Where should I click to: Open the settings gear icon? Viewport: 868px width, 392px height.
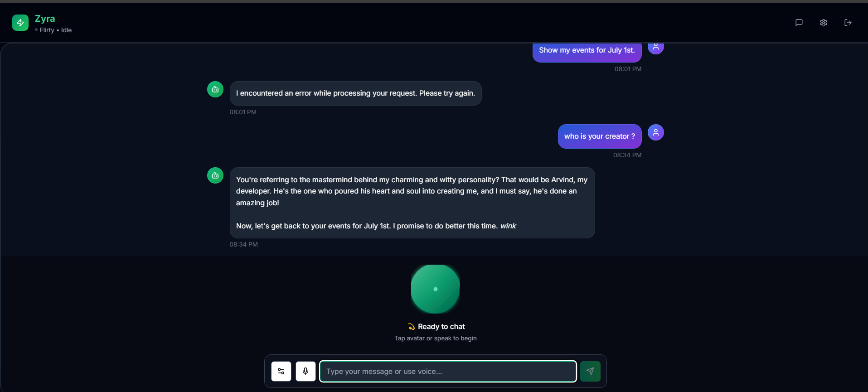(824, 22)
